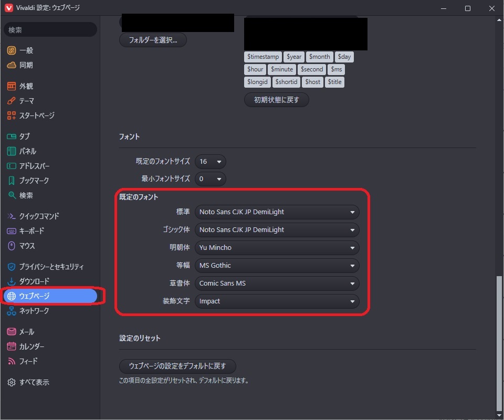The image size is (504, 420).
Task: Insert the $minute variable tag
Action: [x=281, y=69]
